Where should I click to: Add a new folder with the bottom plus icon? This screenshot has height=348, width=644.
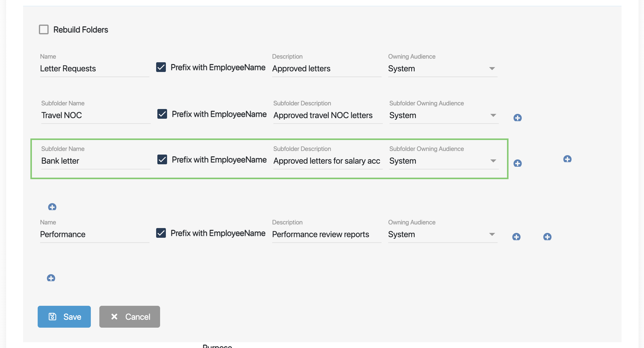tap(51, 277)
